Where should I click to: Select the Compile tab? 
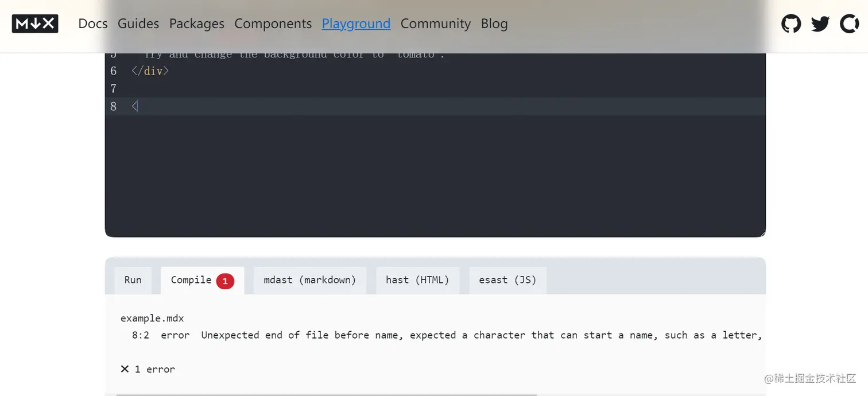point(202,280)
